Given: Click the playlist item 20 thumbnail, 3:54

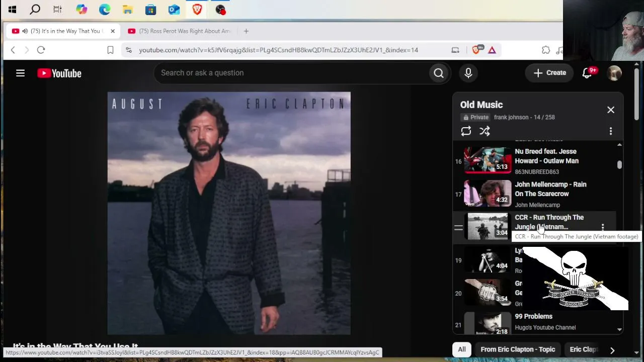Looking at the screenshot, I should [x=488, y=292].
